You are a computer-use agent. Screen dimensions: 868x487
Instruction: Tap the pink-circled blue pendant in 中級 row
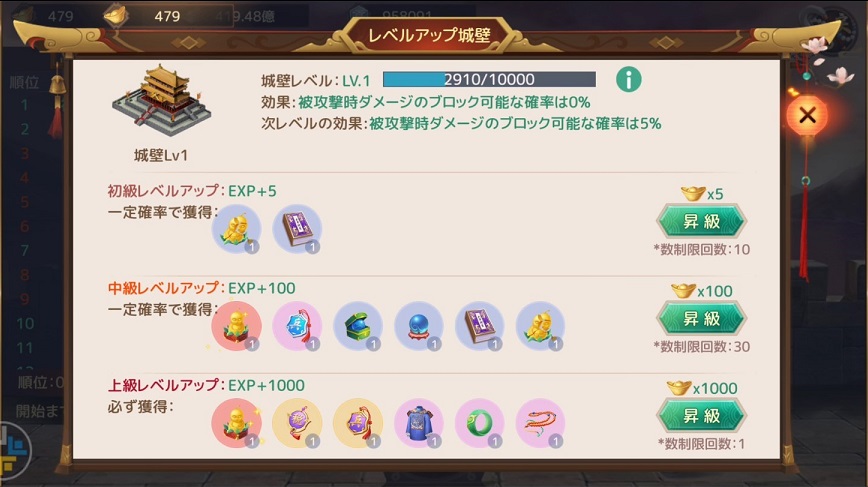(297, 327)
